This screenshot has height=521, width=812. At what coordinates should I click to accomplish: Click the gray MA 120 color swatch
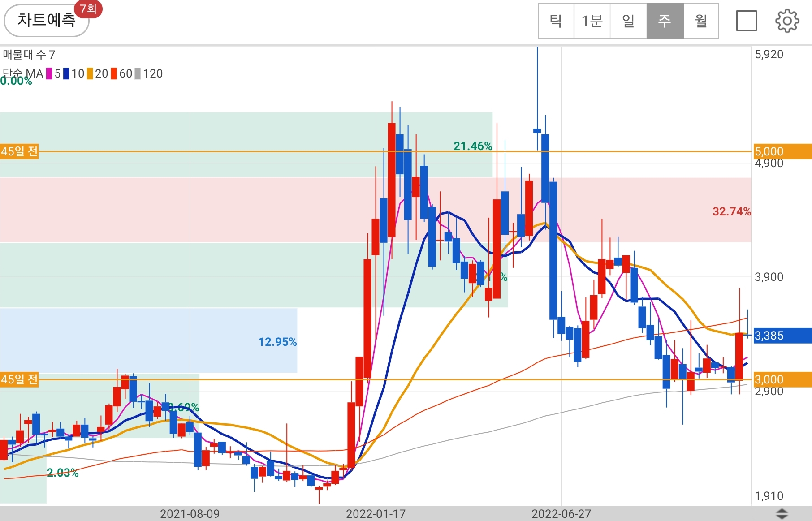[138, 73]
